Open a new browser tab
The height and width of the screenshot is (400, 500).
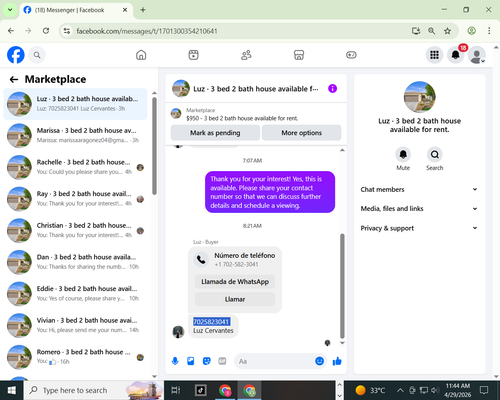tap(143, 10)
